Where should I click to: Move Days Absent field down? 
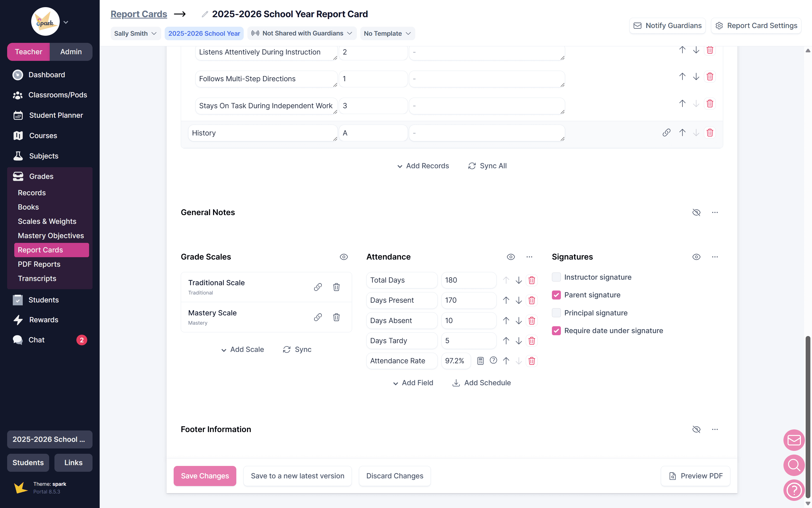519,320
